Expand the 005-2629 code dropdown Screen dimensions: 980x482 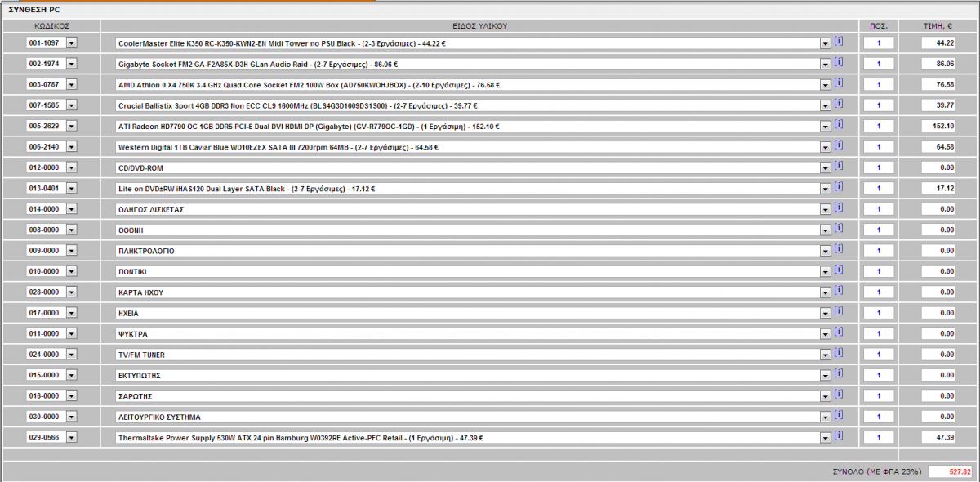[71, 126]
